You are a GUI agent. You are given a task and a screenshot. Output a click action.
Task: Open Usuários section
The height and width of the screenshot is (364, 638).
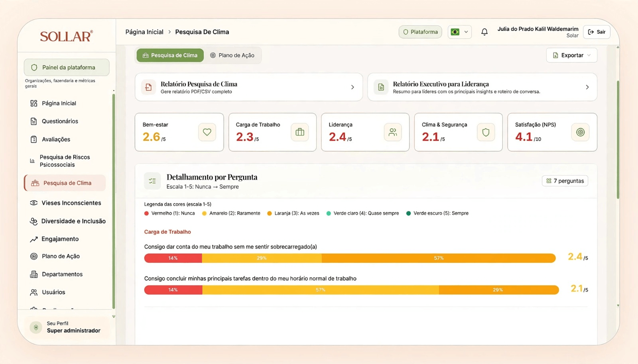[x=53, y=292]
